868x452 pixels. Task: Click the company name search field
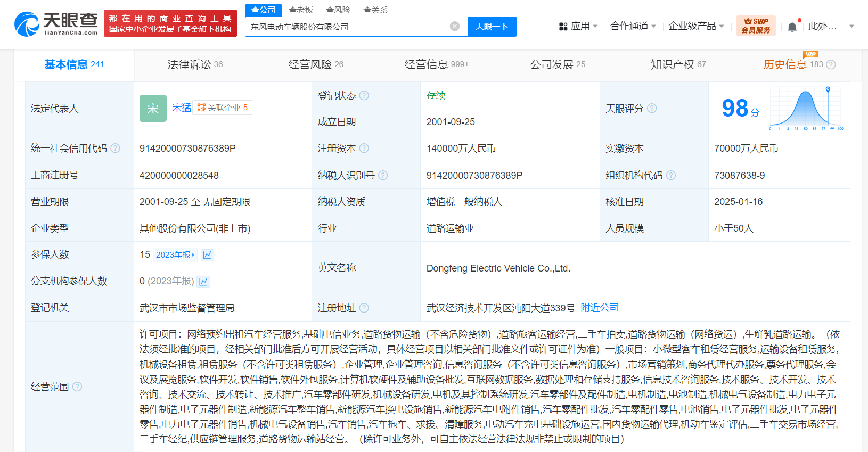(346, 27)
